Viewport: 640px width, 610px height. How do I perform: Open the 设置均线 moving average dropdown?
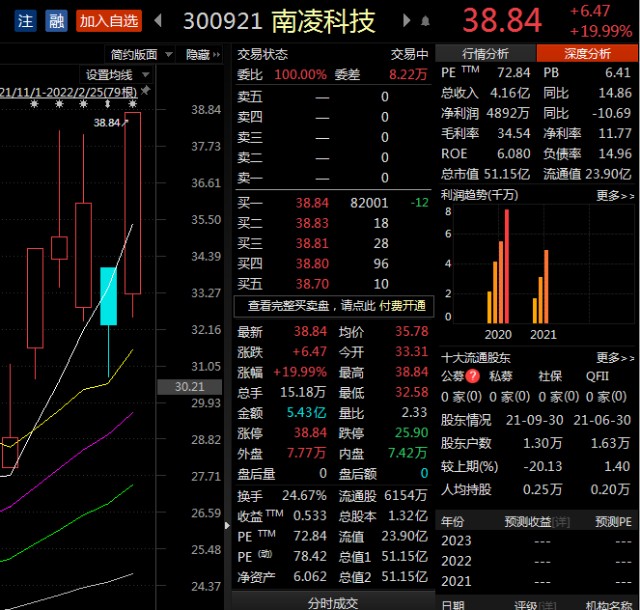(x=117, y=75)
